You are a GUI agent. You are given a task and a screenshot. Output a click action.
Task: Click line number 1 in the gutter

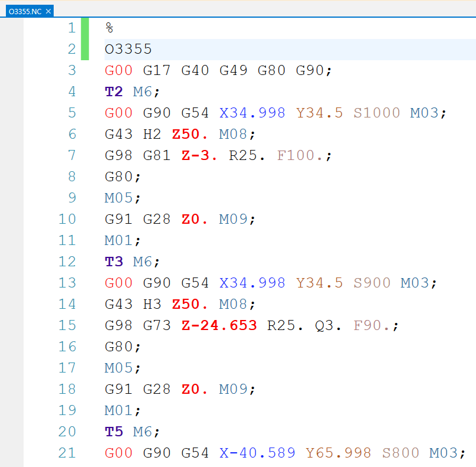tap(71, 28)
